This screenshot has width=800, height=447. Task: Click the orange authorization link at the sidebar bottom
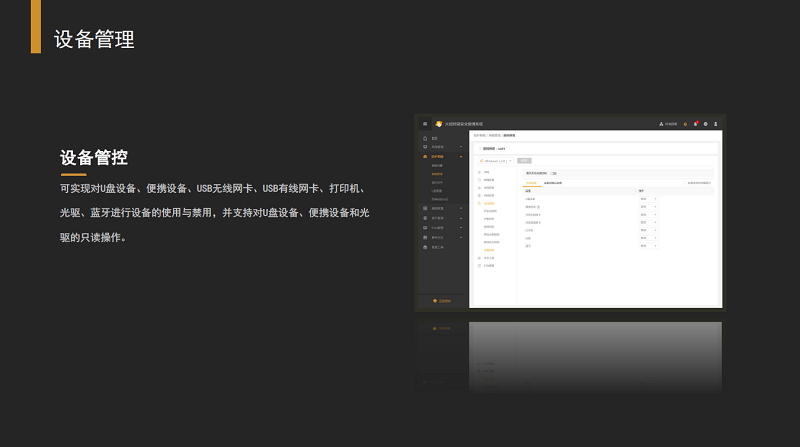coord(442,300)
